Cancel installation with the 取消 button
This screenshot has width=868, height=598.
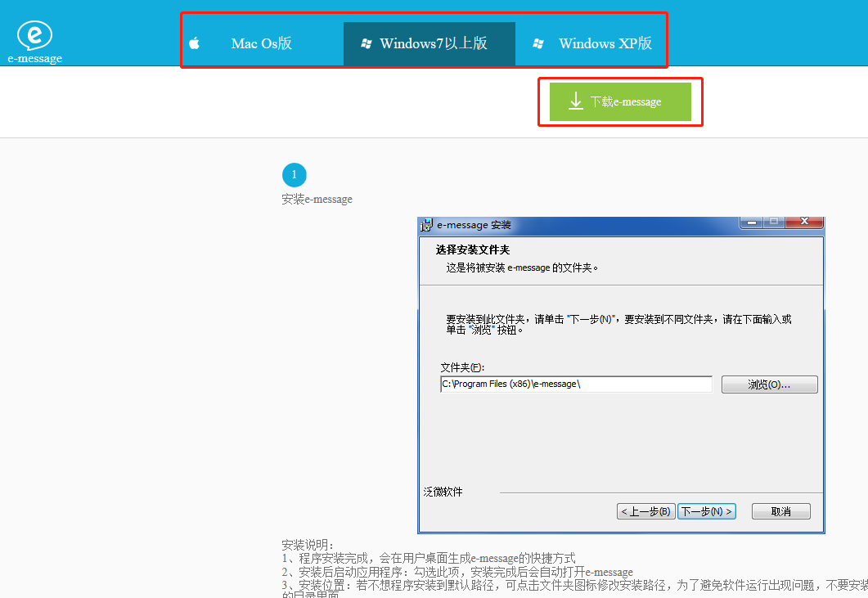click(x=780, y=511)
